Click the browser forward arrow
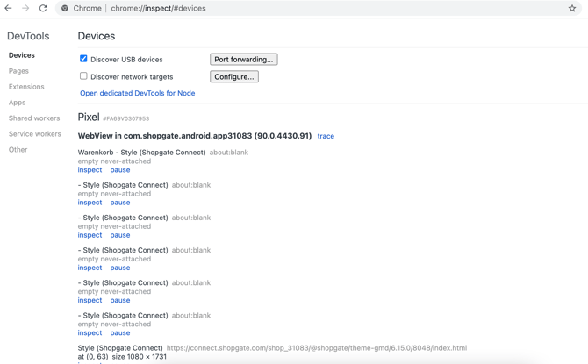The image size is (588, 364). coord(25,8)
